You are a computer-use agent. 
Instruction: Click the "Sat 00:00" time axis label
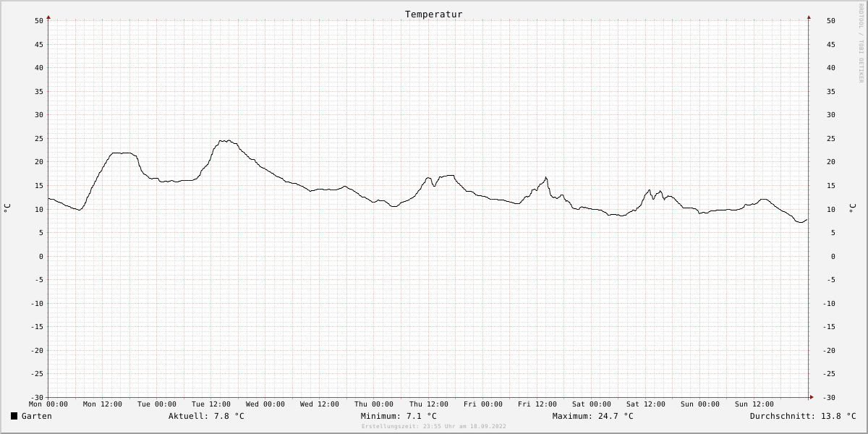point(592,404)
